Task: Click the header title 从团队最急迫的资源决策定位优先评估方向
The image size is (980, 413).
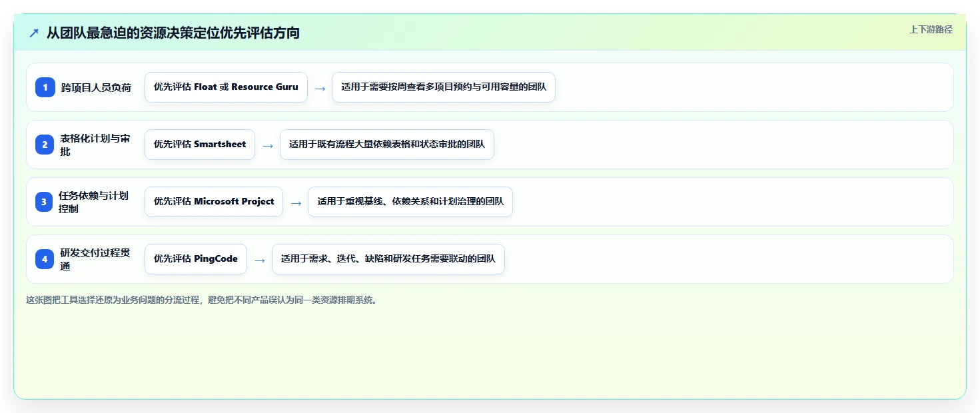Action: pos(173,33)
